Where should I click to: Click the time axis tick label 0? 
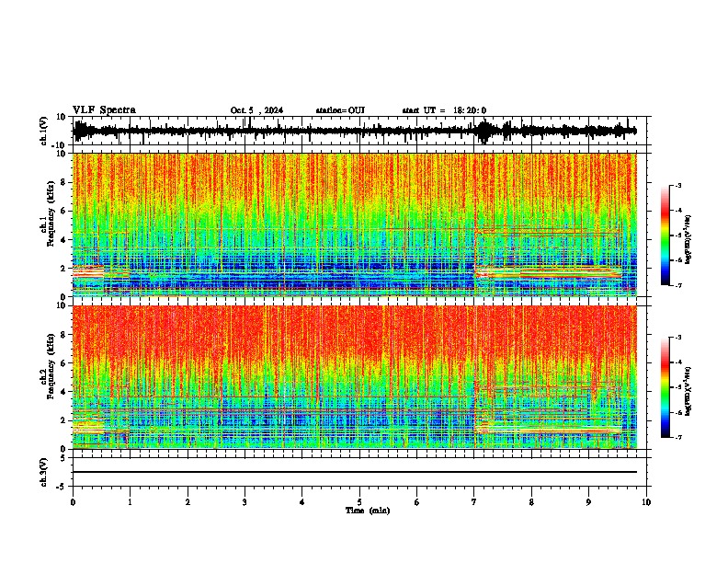(73, 502)
